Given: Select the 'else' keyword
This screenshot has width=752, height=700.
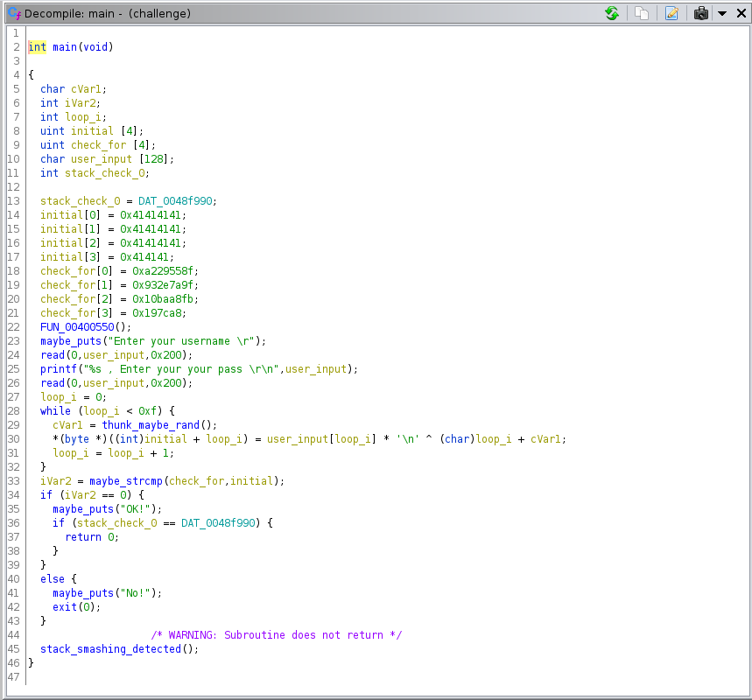Looking at the screenshot, I should tap(53, 578).
